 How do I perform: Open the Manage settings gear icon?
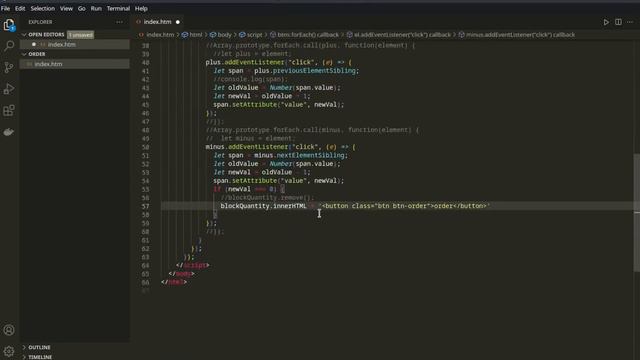point(9,351)
